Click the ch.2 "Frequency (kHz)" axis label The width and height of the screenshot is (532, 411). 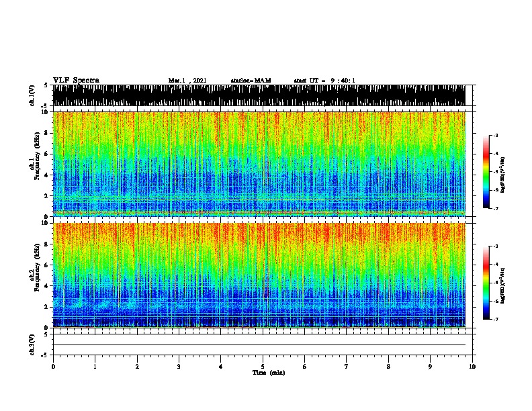37,267
